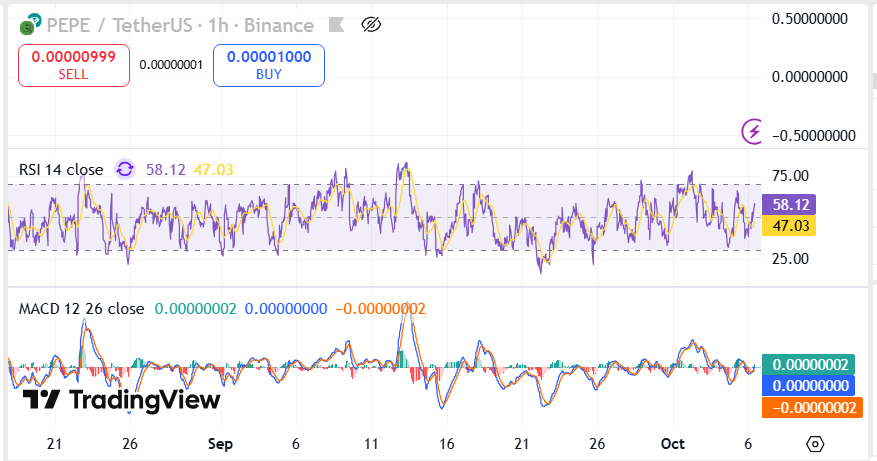Viewport: 877px width, 461px height.
Task: Select the RSI 14 close legend title
Action: point(62,170)
